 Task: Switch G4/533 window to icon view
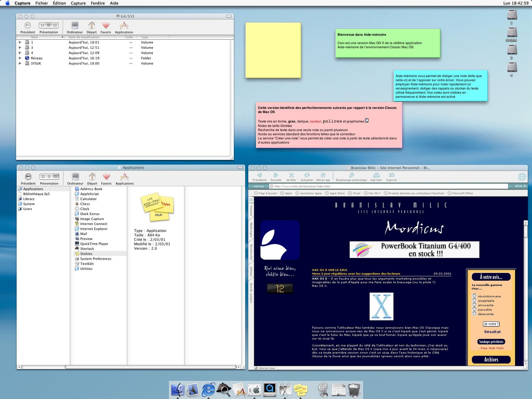[x=42, y=25]
